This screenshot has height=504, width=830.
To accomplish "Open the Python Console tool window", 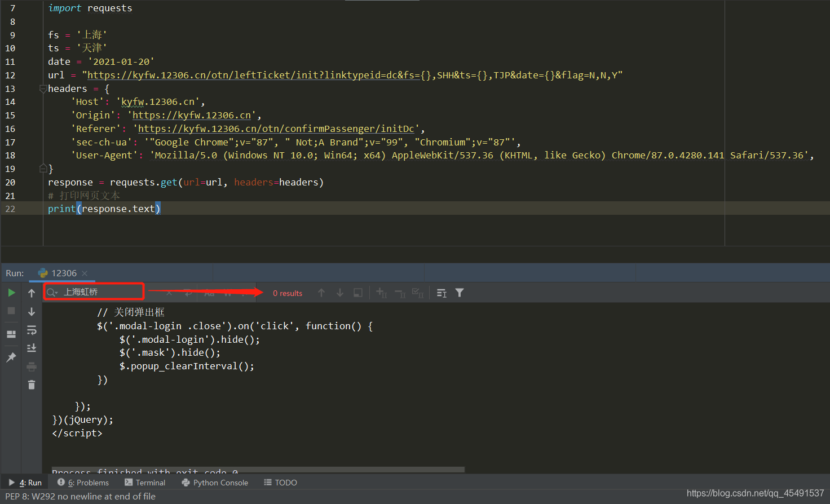I will point(215,483).
